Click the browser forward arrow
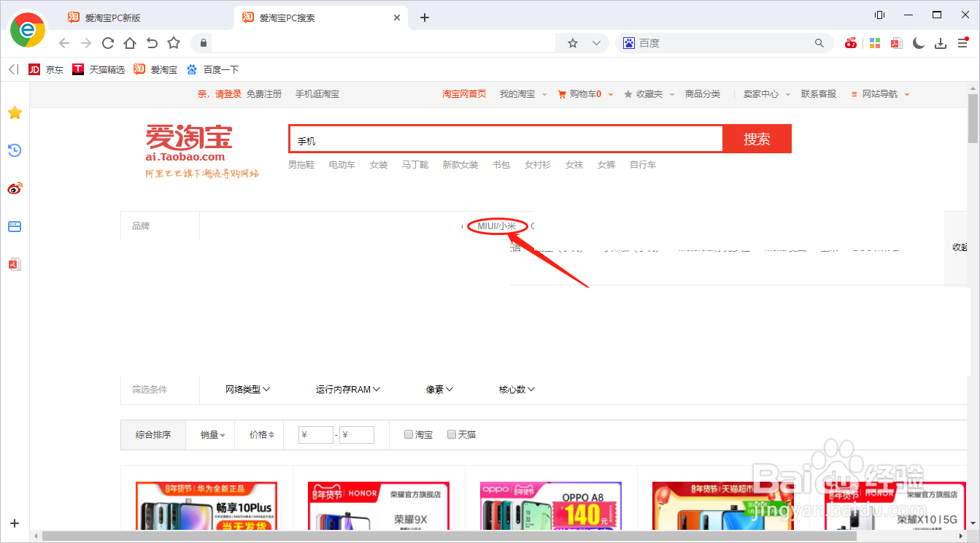The height and width of the screenshot is (543, 980). click(86, 43)
